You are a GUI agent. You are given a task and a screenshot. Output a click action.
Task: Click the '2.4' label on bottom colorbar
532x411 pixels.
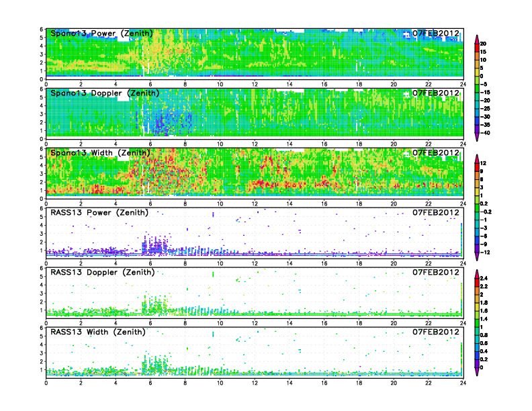click(484, 278)
